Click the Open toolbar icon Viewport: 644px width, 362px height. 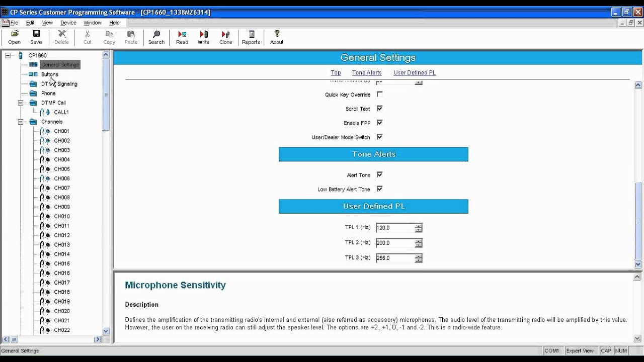tap(15, 34)
